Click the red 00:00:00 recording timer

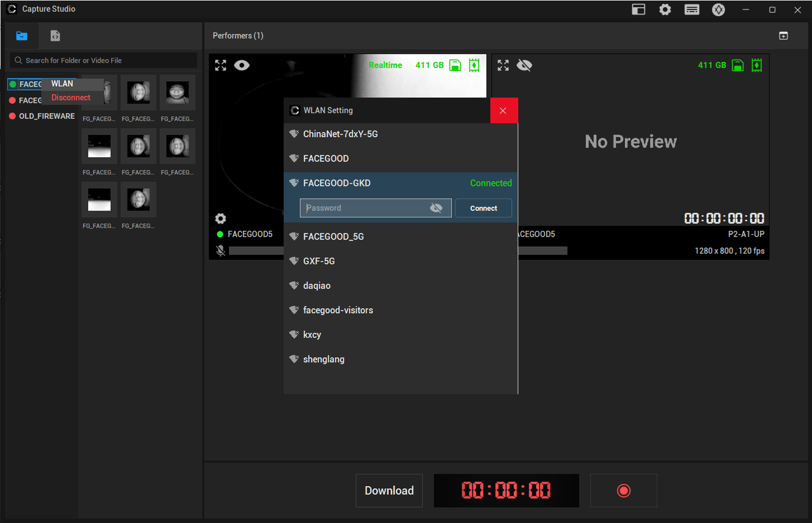coord(506,491)
